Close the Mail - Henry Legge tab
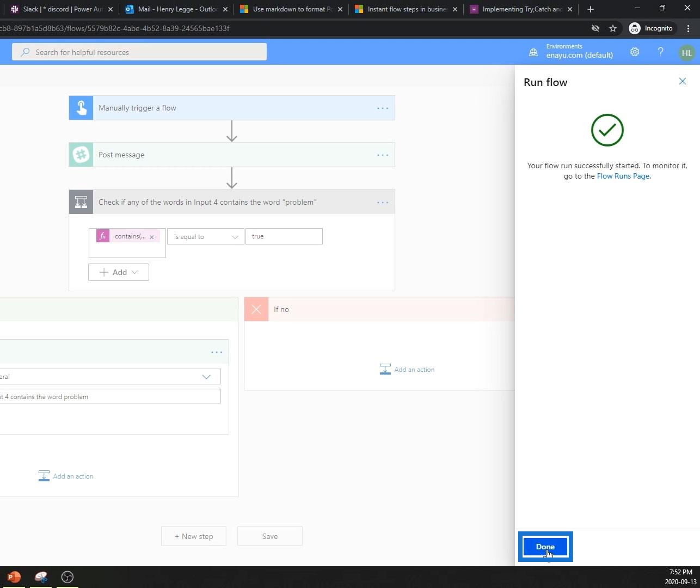The width and height of the screenshot is (700, 588). click(225, 9)
